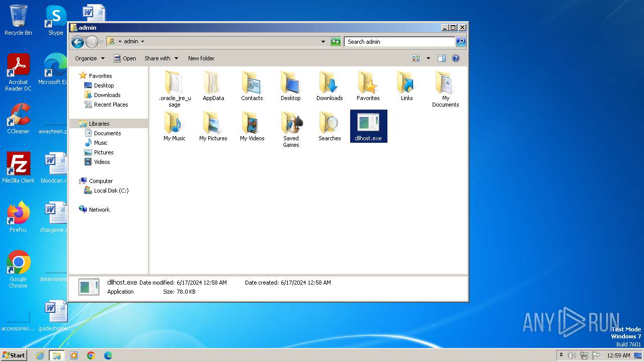Open the My Pictures folder
Image resolution: width=644 pixels, height=362 pixels.
click(213, 127)
